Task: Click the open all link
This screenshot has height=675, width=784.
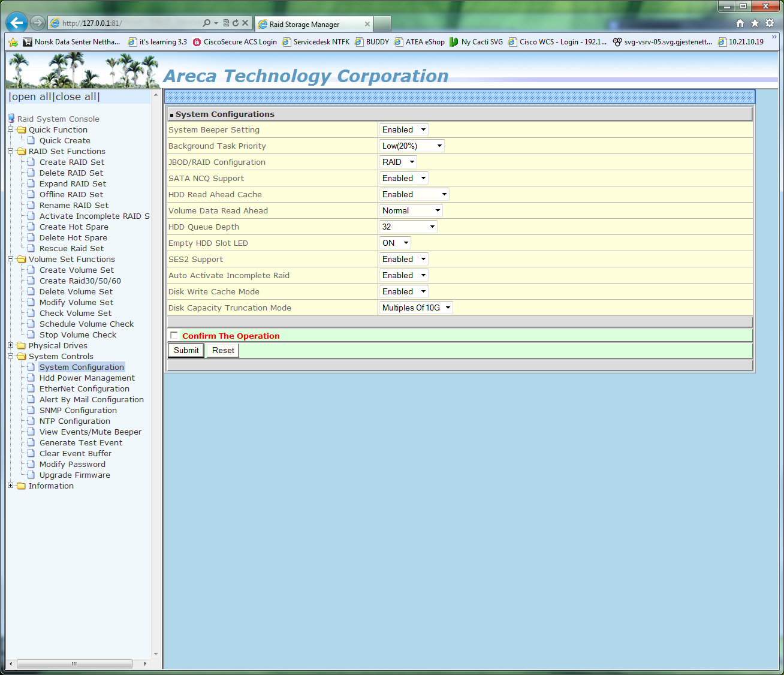Action: 32,97
